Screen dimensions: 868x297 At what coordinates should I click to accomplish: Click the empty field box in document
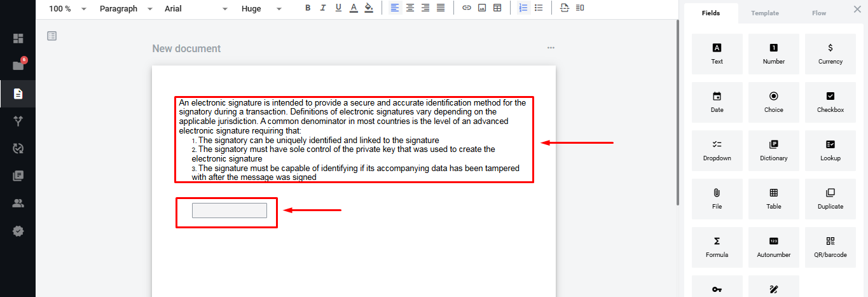pyautogui.click(x=229, y=211)
